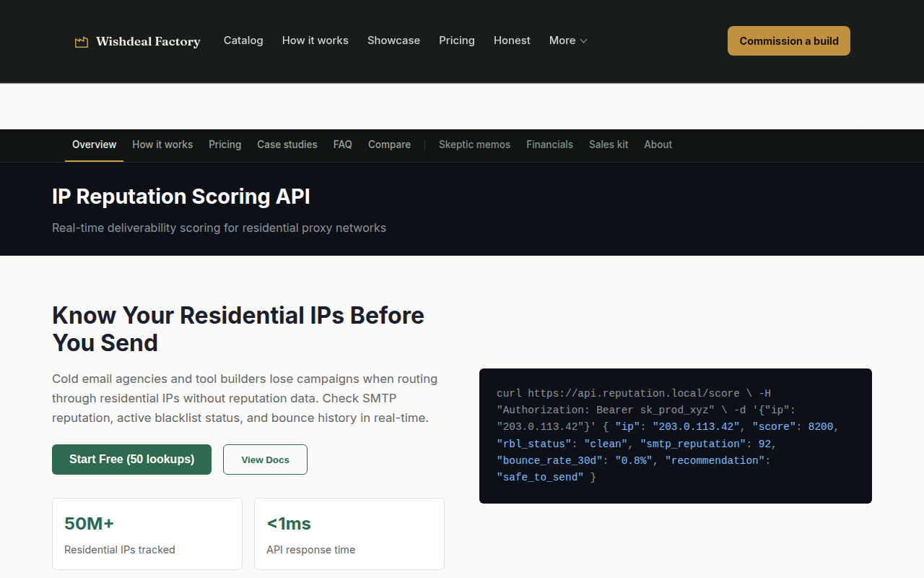Click Start Free (50 lookups) button
Screen dimensions: 924x578
[131, 460]
